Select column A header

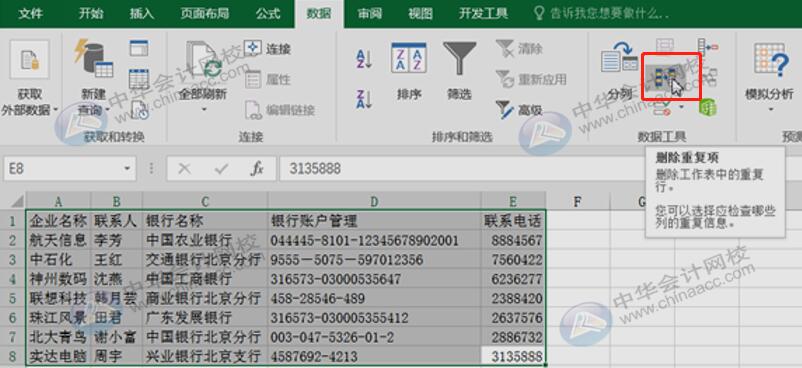(x=58, y=202)
